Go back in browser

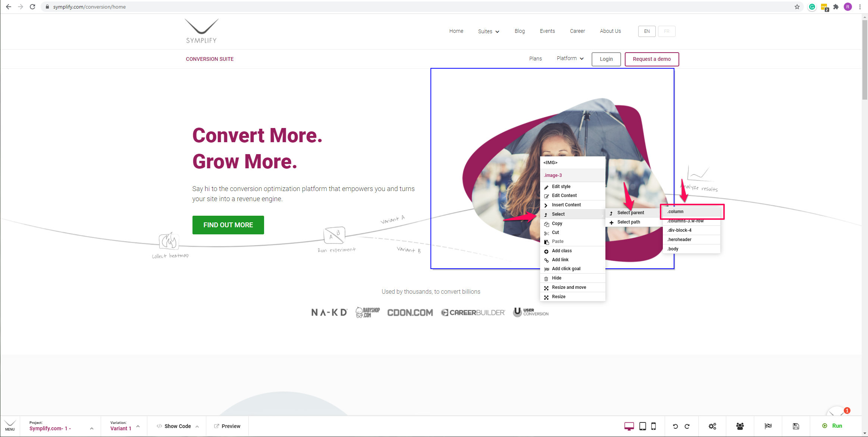point(9,7)
